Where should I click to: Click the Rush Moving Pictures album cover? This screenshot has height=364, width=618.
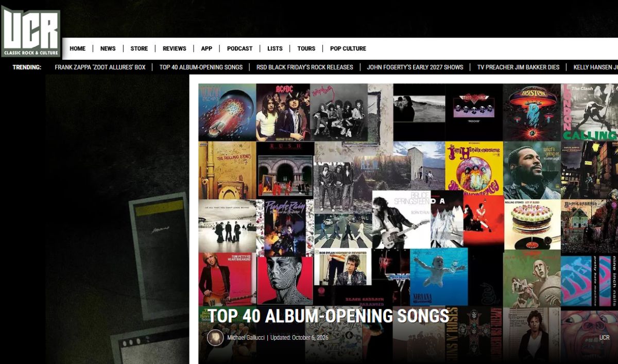click(x=285, y=169)
